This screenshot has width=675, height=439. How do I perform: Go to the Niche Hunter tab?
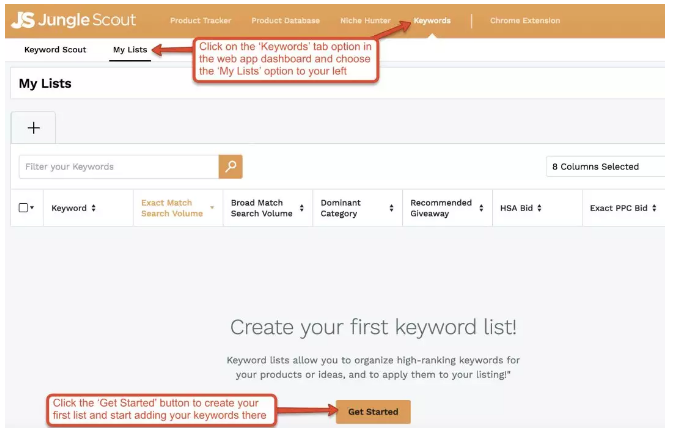click(x=365, y=20)
